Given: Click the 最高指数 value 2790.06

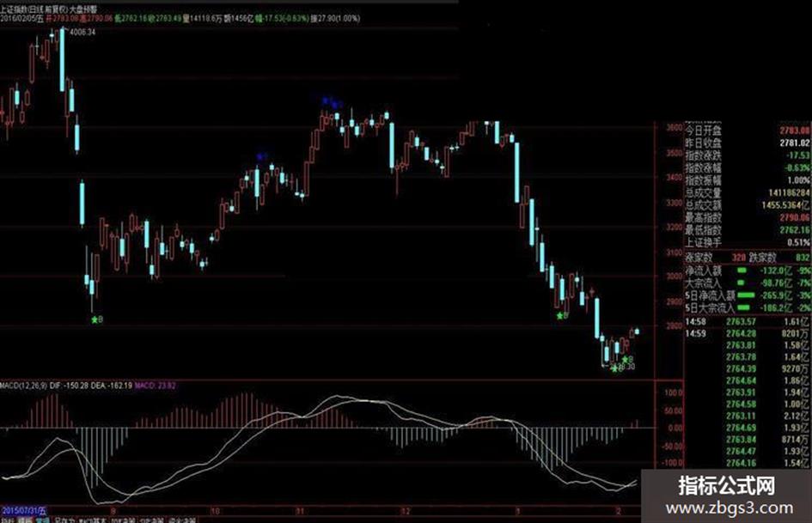Looking at the screenshot, I should pyautogui.click(x=795, y=217).
